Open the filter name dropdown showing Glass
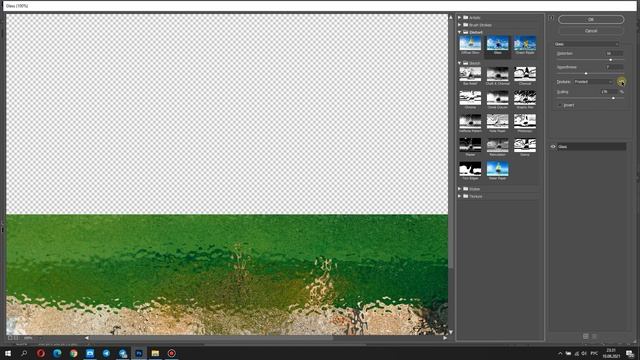The width and height of the screenshot is (640, 360). point(587,44)
